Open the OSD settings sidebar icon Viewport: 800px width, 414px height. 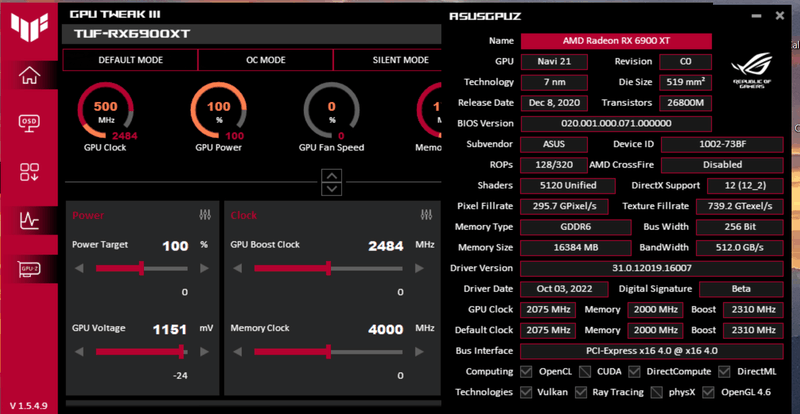pyautogui.click(x=30, y=123)
